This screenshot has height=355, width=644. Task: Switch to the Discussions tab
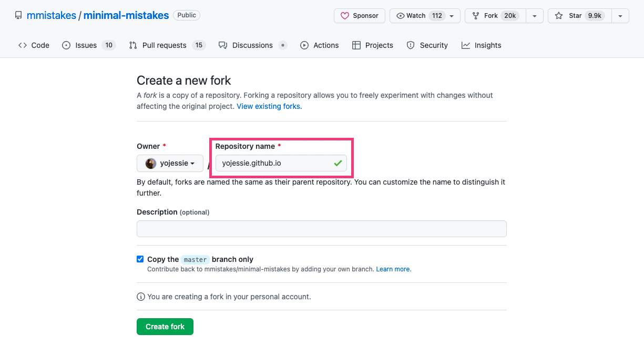(253, 45)
